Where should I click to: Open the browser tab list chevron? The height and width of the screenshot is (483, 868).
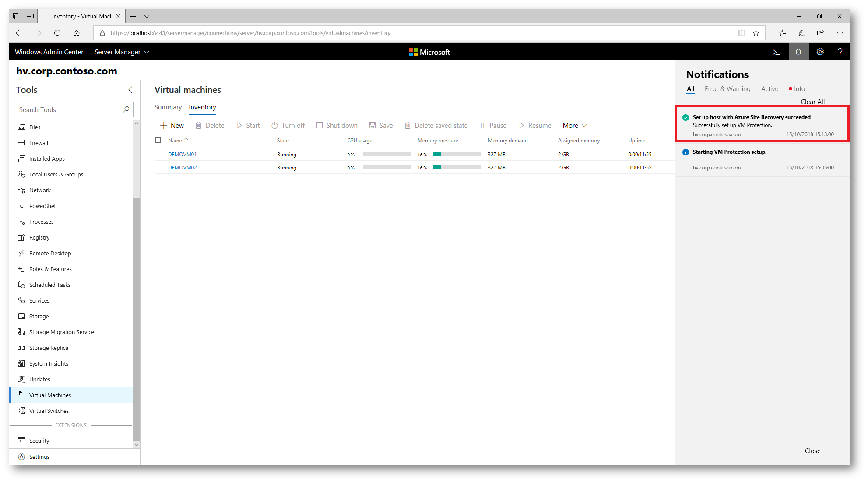(147, 17)
